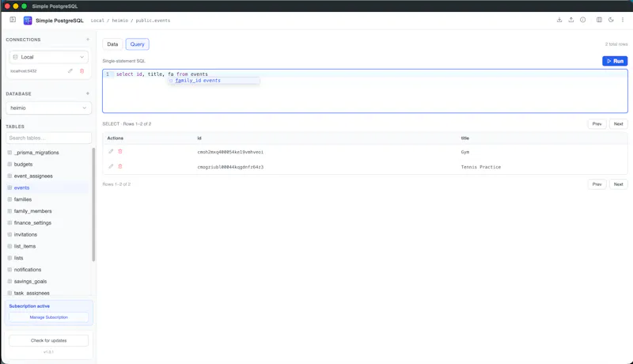Image resolution: width=633 pixels, height=364 pixels.
Task: Click the lower Prev pagination button
Action: [x=597, y=184]
